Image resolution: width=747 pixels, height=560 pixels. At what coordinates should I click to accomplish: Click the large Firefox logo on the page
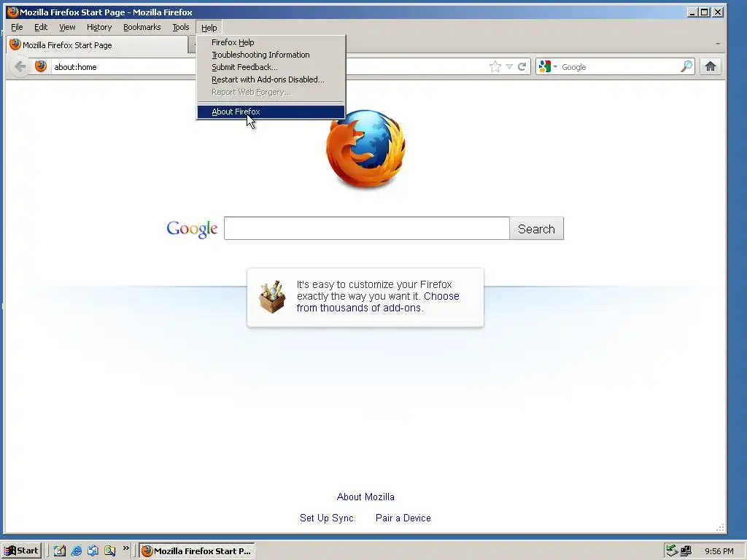tap(365, 149)
